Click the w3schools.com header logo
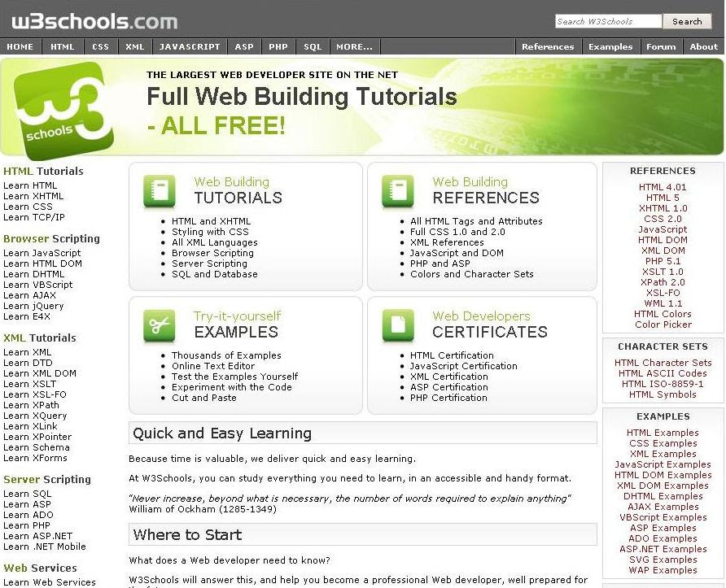 click(94, 22)
